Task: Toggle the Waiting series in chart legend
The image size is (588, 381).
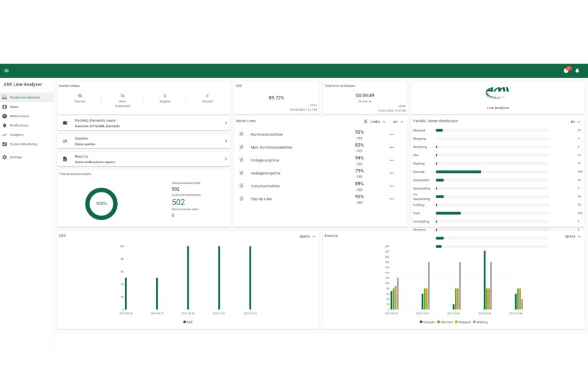Action: pyautogui.click(x=481, y=322)
